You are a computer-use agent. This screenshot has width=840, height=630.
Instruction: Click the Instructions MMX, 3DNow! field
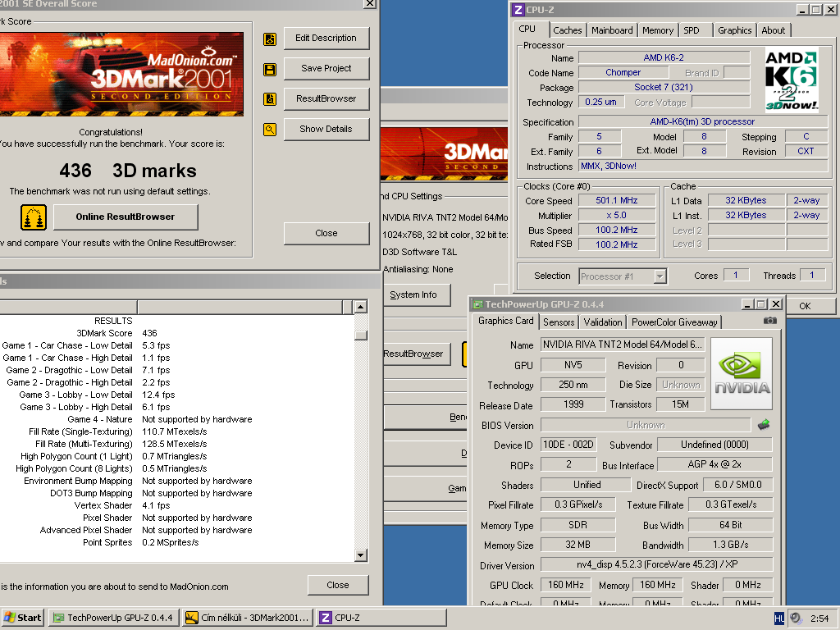click(x=703, y=166)
